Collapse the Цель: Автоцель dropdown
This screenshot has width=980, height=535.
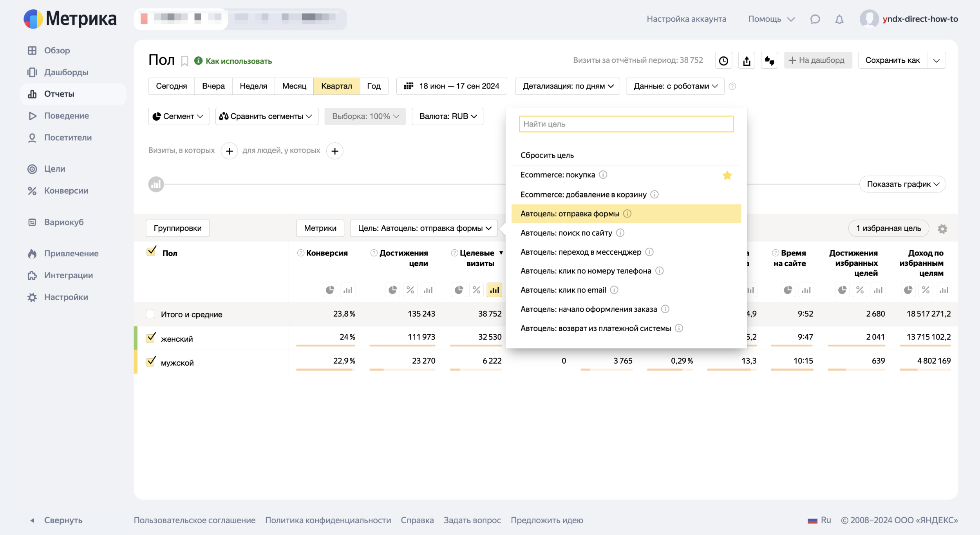(424, 229)
